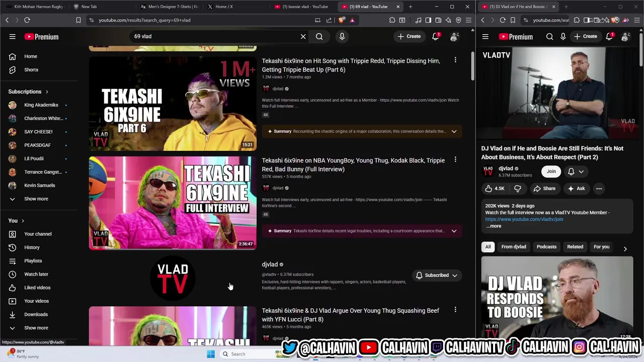Open Tekashi 6ix9ine Part 6 video thumbnail
Viewport: 644px width, 362px height.
coord(173,104)
